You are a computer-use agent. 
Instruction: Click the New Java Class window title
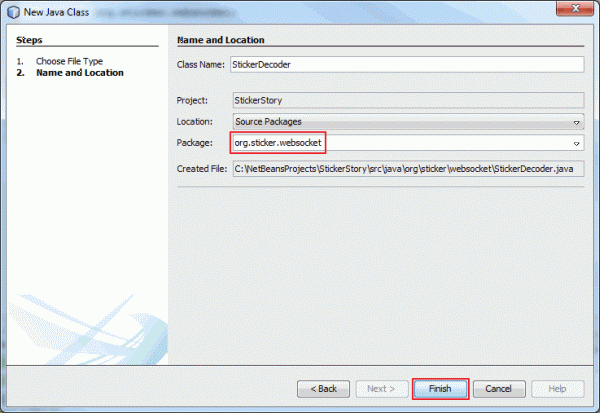pyautogui.click(x=56, y=12)
